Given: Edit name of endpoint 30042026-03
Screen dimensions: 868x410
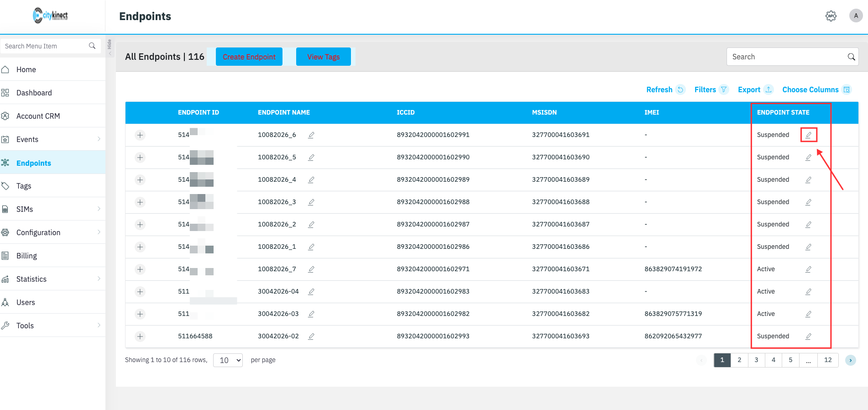Looking at the screenshot, I should point(311,314).
